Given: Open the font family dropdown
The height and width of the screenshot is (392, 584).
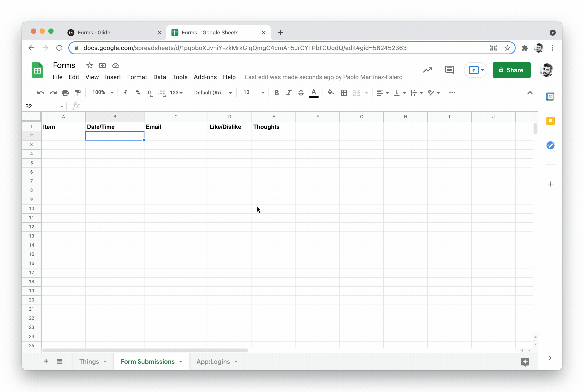Looking at the screenshot, I should (213, 93).
